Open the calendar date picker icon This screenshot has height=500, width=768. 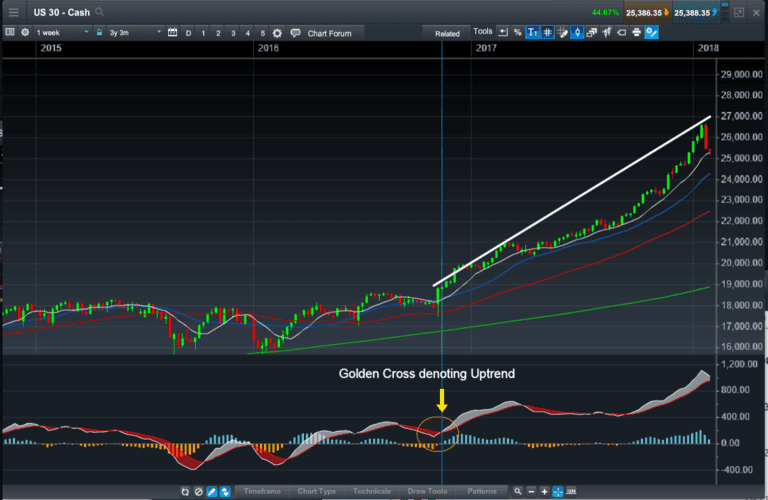pyautogui.click(x=172, y=33)
